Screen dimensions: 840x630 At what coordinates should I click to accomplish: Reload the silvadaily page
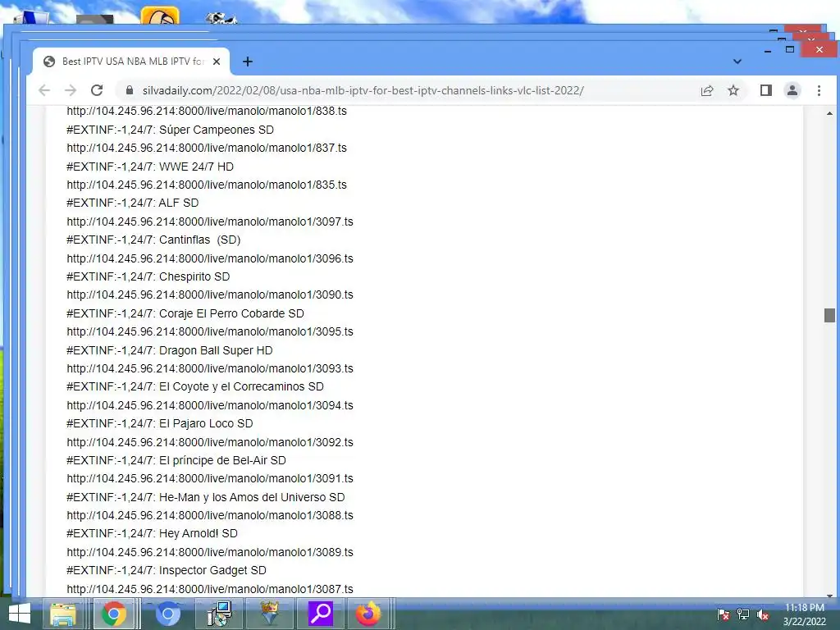97,90
